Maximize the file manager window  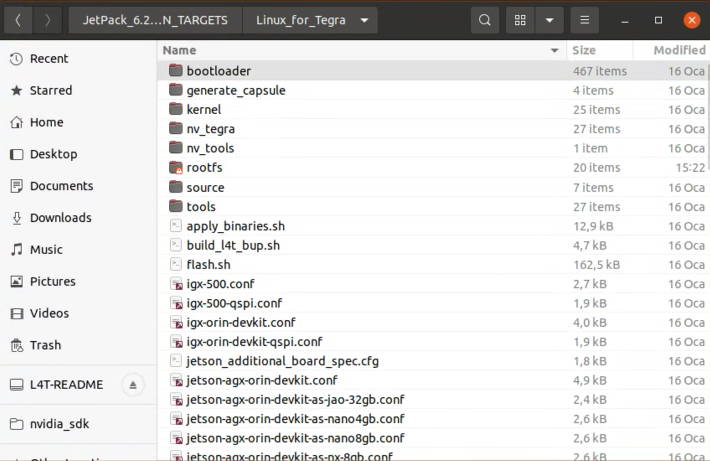[x=658, y=20]
